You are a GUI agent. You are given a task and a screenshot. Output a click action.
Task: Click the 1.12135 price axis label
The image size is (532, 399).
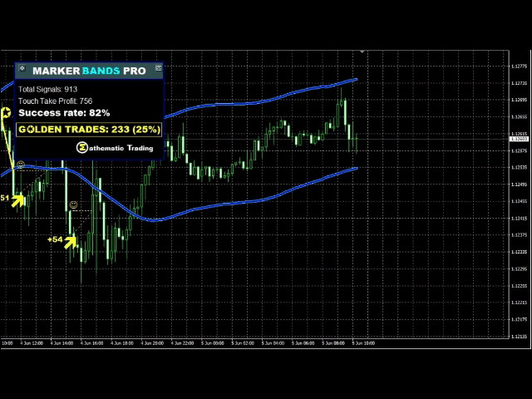pyautogui.click(x=519, y=337)
